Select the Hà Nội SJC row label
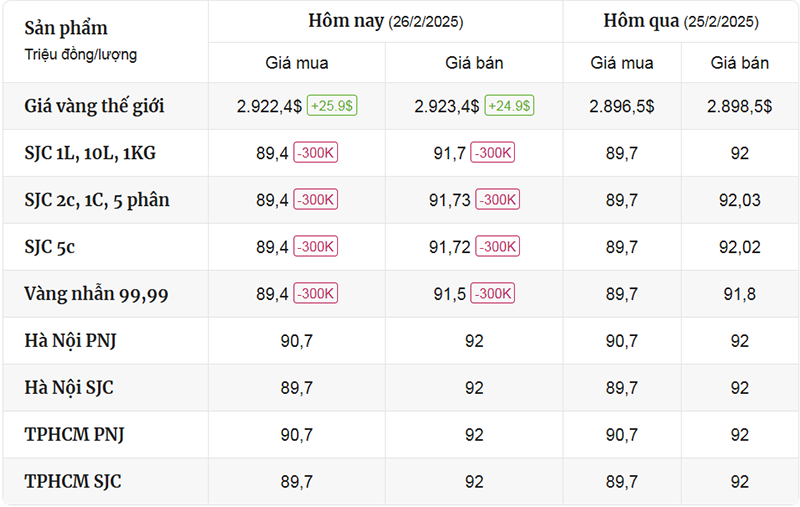 point(69,388)
